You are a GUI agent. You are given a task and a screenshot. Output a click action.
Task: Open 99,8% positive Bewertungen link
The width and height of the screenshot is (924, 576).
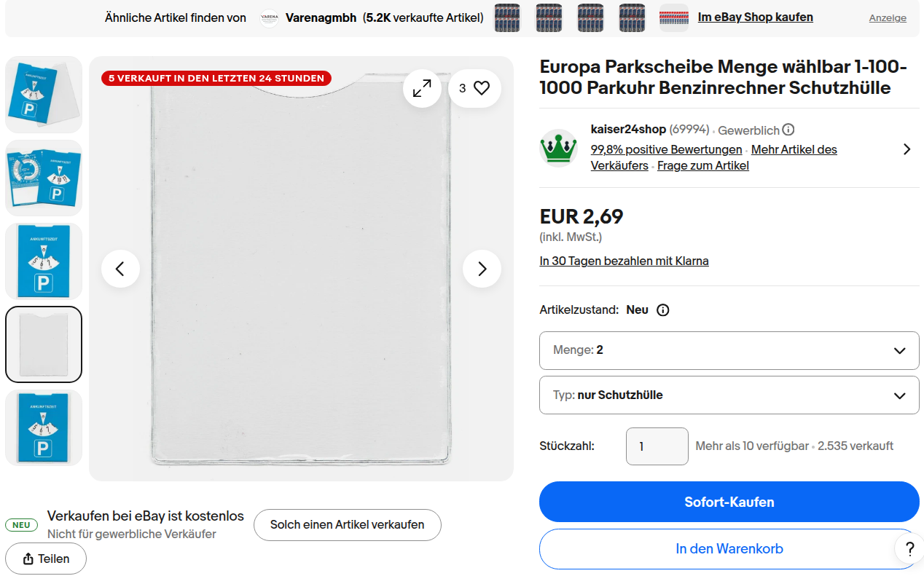point(666,149)
